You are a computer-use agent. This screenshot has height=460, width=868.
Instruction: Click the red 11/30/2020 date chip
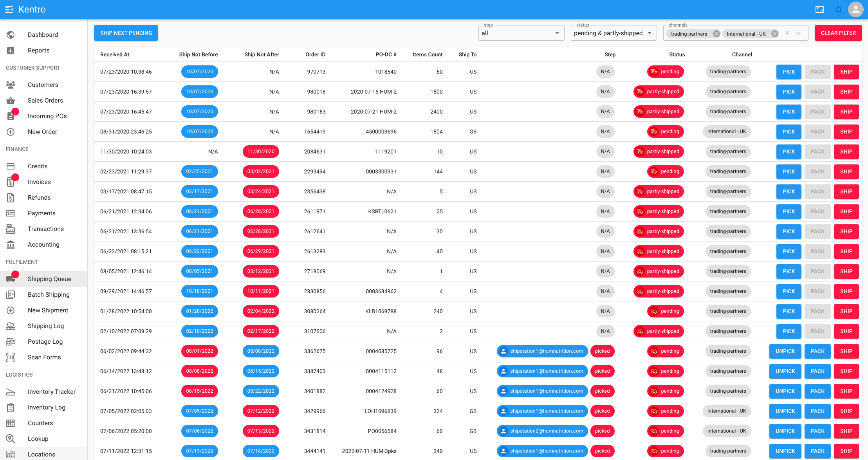click(261, 152)
